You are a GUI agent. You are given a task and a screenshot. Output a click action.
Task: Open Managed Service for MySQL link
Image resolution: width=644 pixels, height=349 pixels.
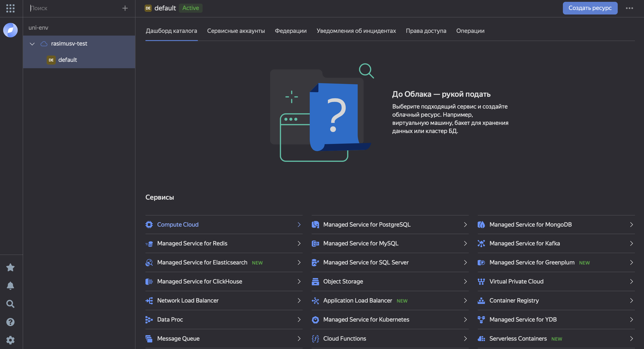point(361,243)
